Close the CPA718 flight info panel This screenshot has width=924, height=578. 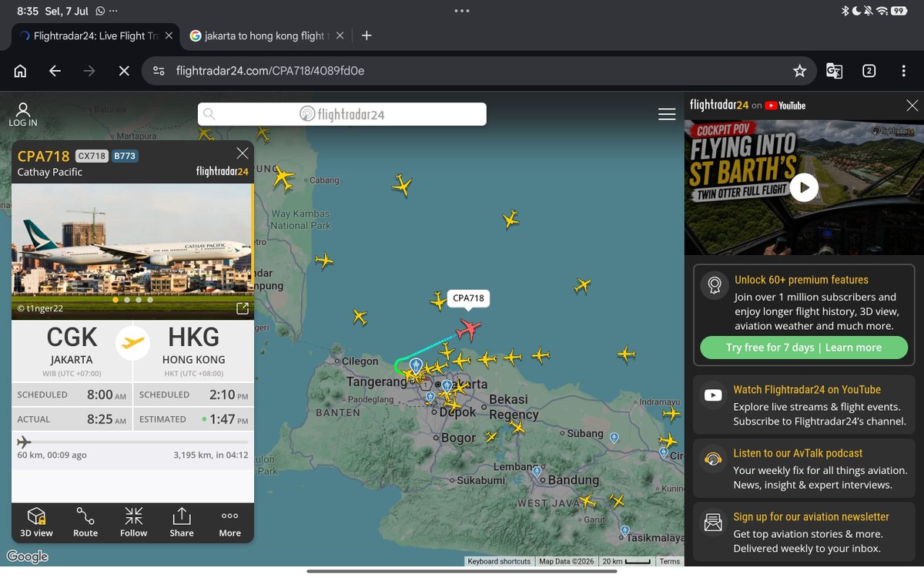(x=243, y=153)
